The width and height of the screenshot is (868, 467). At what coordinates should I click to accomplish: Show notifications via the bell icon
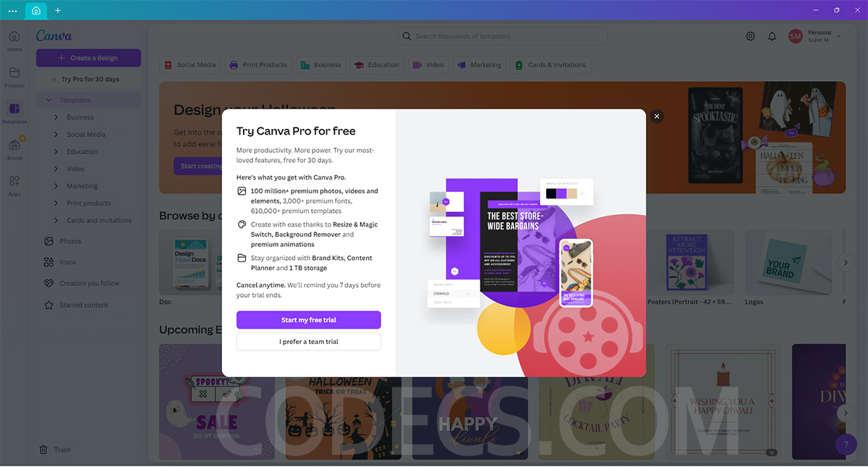pos(772,36)
